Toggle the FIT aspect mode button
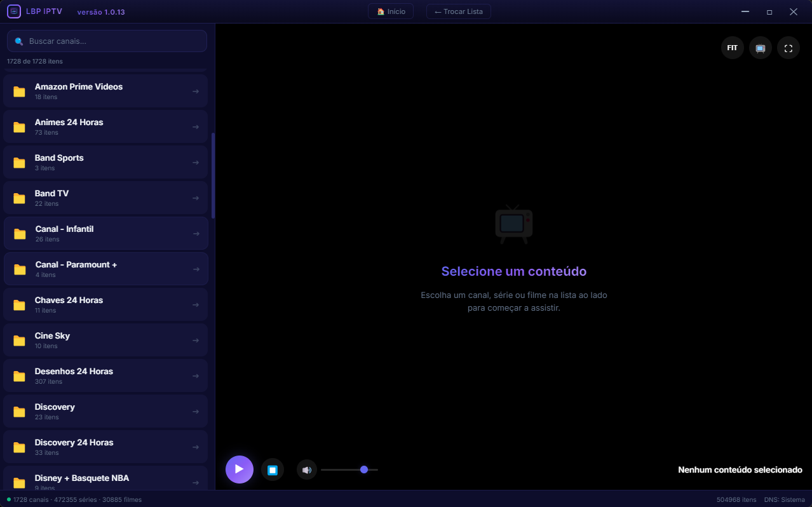This screenshot has width=812, height=507. [x=733, y=48]
